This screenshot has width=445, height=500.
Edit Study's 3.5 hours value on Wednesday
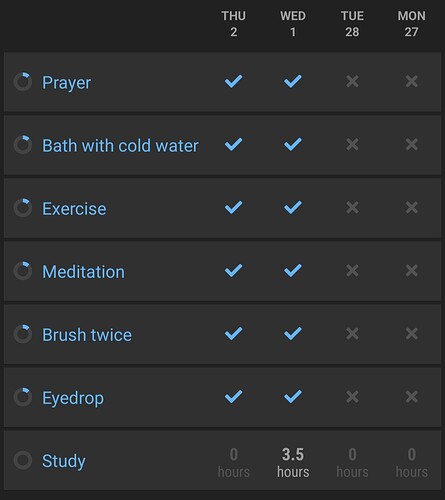293,463
